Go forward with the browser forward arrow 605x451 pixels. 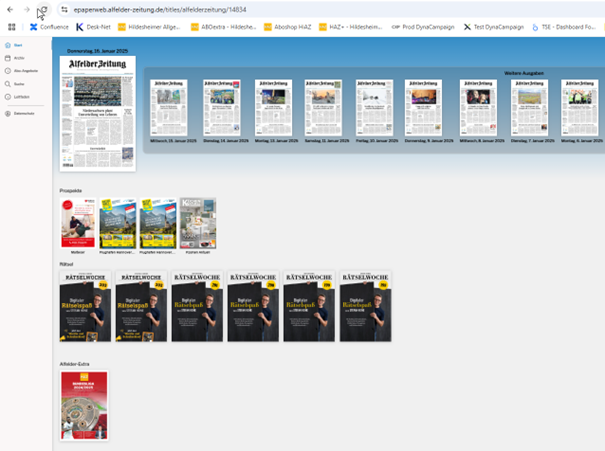coord(26,9)
